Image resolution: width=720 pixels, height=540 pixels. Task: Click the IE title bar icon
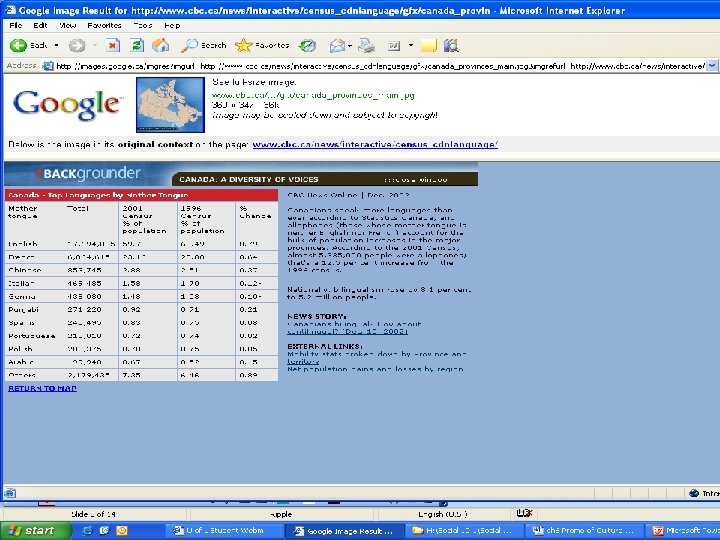(9, 10)
